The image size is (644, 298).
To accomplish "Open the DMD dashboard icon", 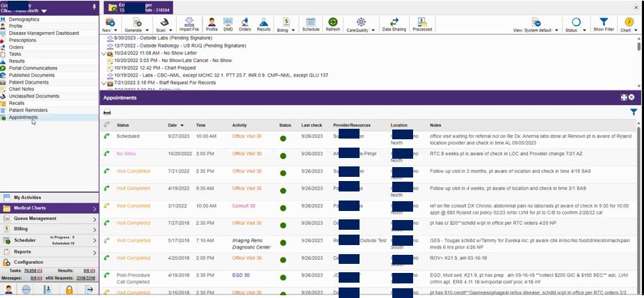I will point(228,22).
